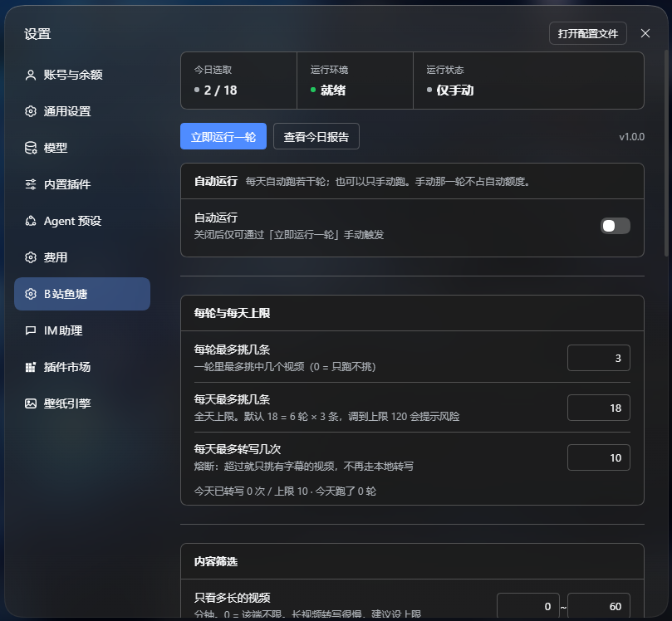Click the 运行状态 value 仅手动
The image size is (672, 621).
[x=454, y=90]
